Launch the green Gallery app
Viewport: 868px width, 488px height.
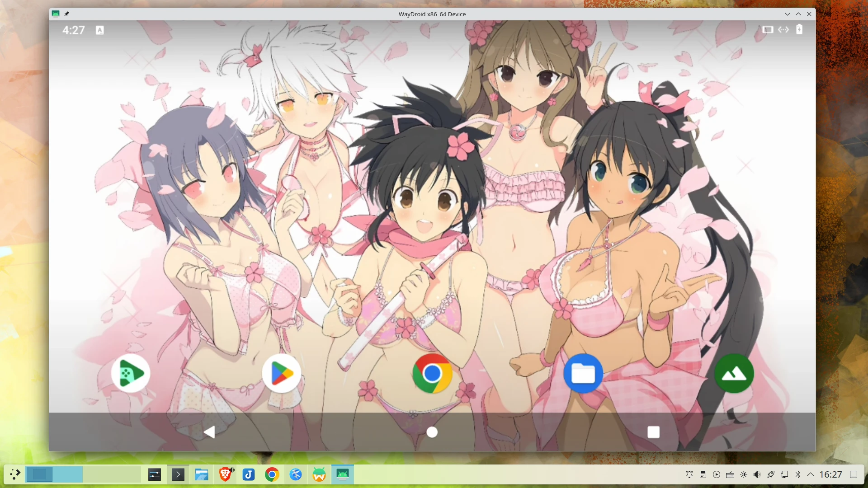[734, 373]
